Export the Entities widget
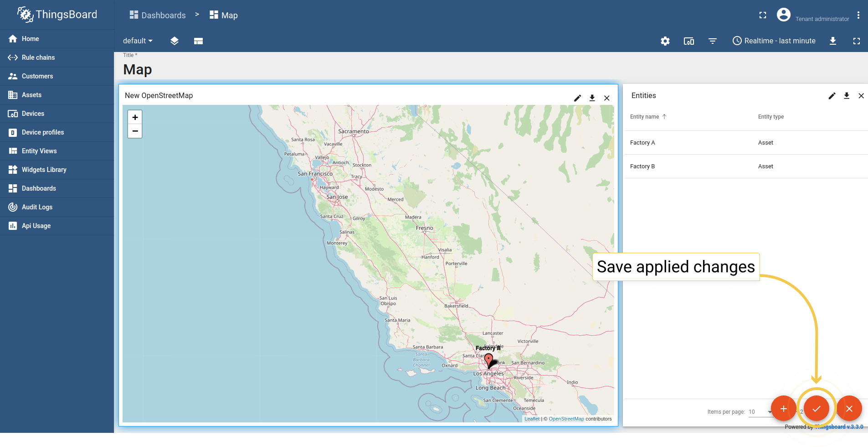 847,96
